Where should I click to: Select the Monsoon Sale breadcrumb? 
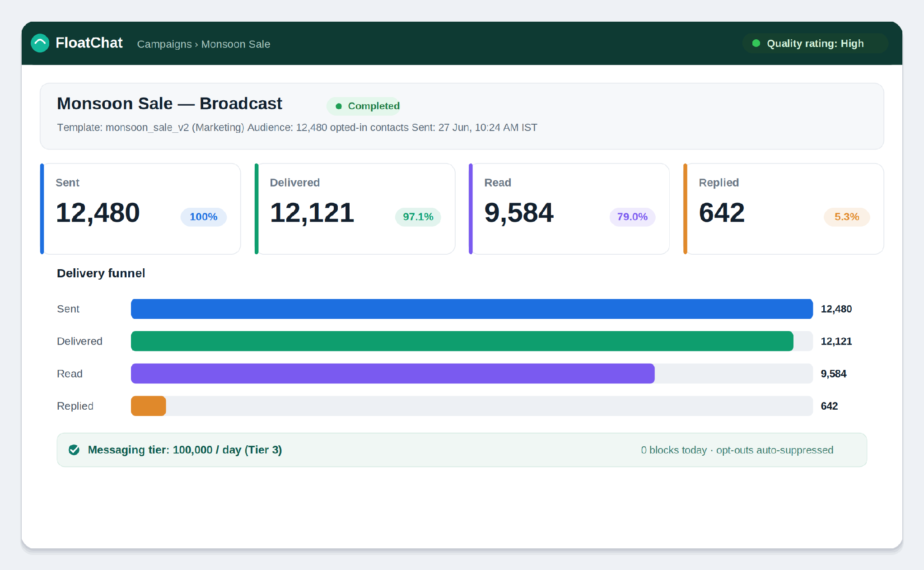236,44
